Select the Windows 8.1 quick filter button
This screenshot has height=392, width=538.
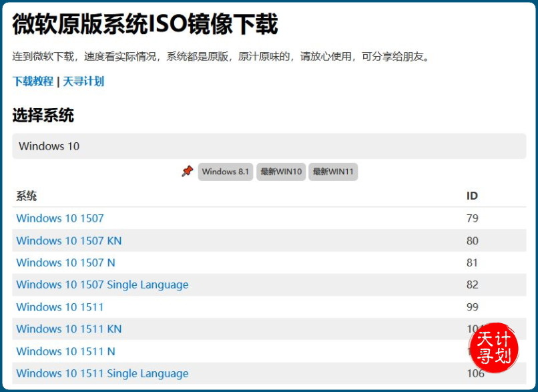coord(226,172)
